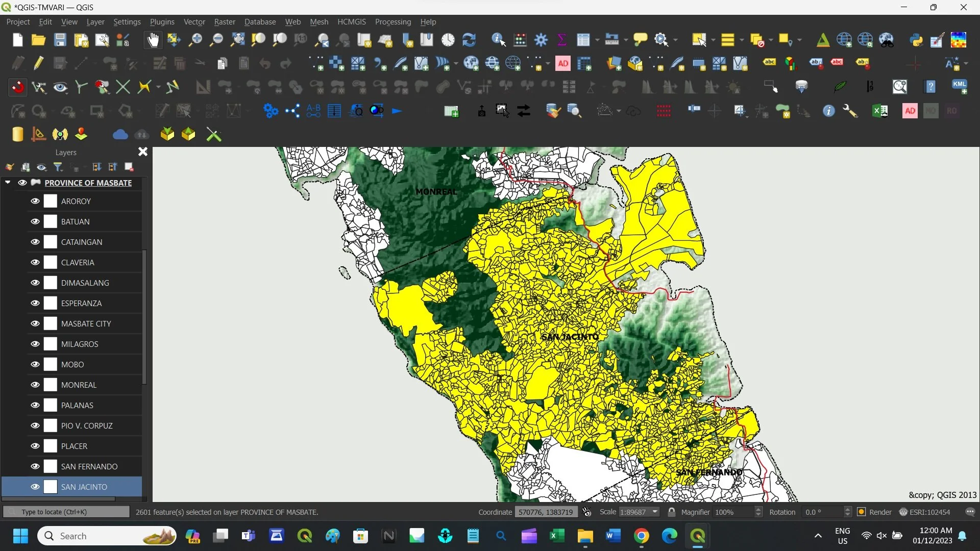
Task: Click the Zoom In magnifier tool
Action: point(195,40)
